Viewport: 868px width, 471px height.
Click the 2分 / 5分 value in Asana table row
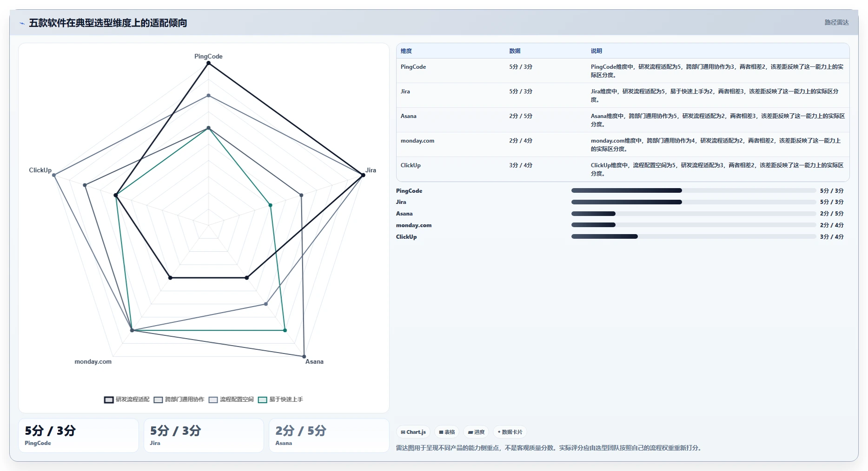521,116
